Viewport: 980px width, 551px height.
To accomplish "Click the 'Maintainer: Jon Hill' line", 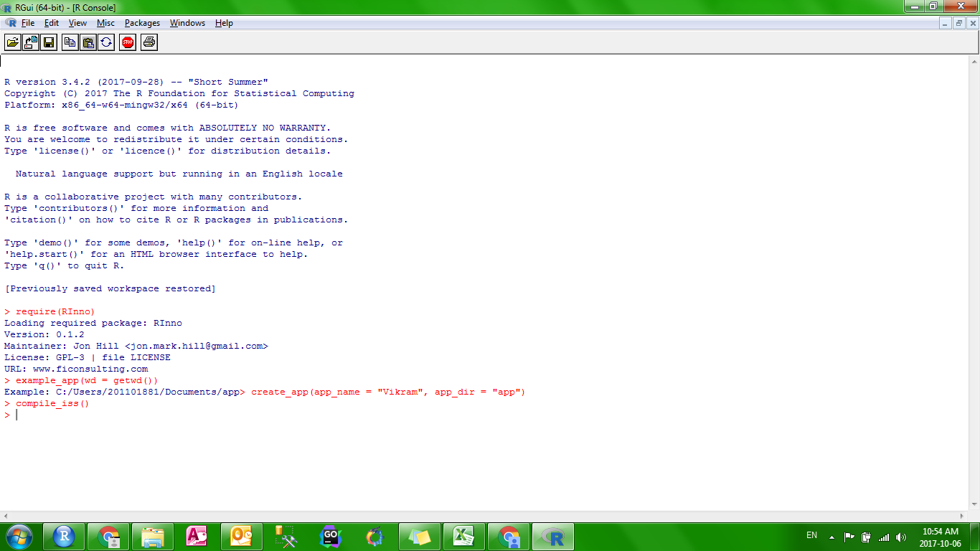I will [136, 346].
